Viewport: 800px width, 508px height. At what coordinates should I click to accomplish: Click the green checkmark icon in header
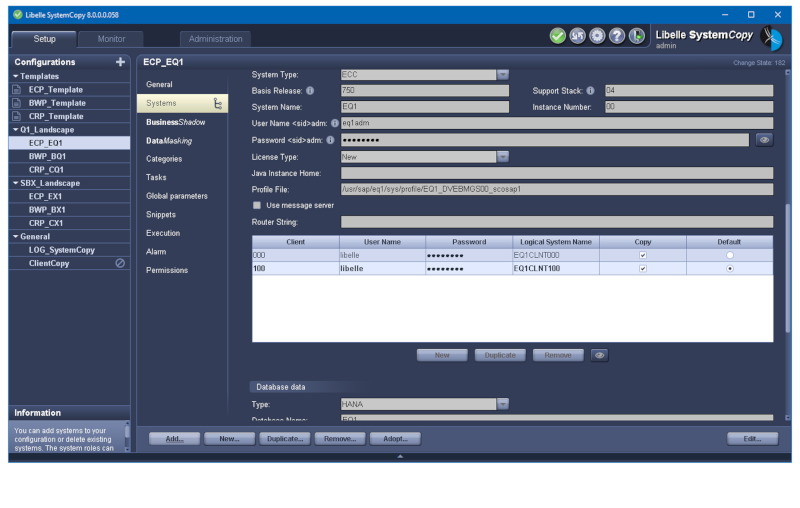[x=558, y=36]
